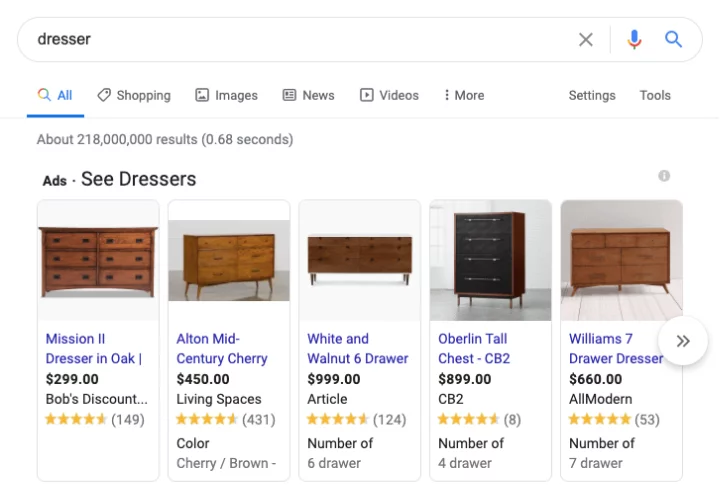Click the blue magnifier search icon
This screenshot has width=725, height=504.
tap(673, 40)
